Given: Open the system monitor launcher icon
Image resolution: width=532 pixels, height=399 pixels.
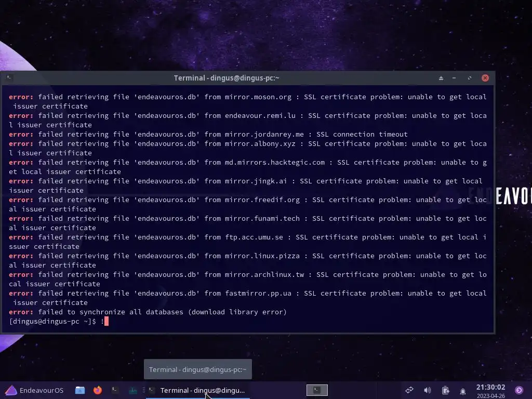Looking at the screenshot, I should [x=133, y=390].
